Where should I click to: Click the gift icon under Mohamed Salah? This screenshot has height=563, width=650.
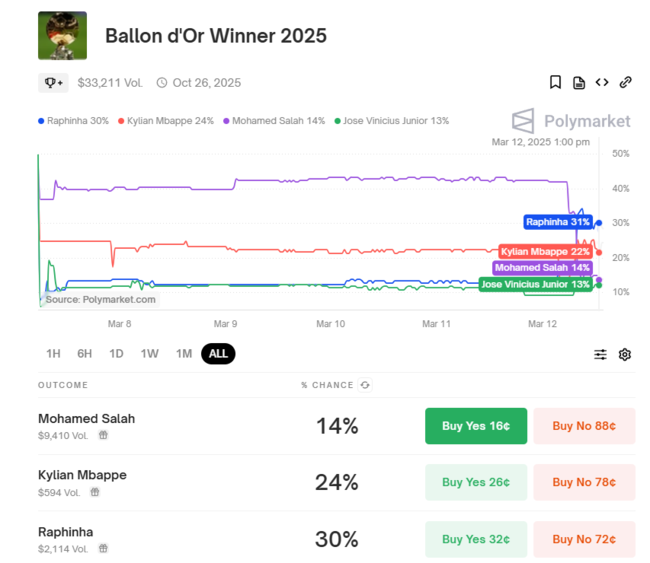tap(103, 435)
